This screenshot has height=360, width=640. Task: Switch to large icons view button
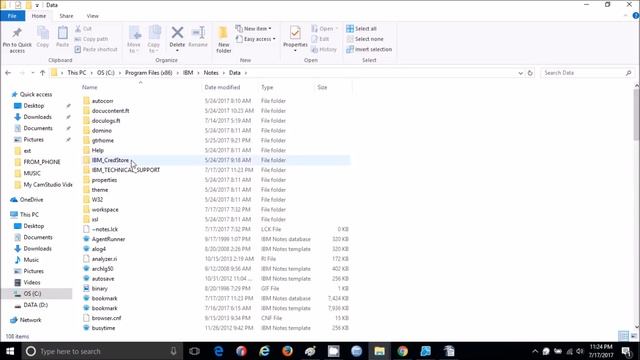pyautogui.click(x=633, y=336)
